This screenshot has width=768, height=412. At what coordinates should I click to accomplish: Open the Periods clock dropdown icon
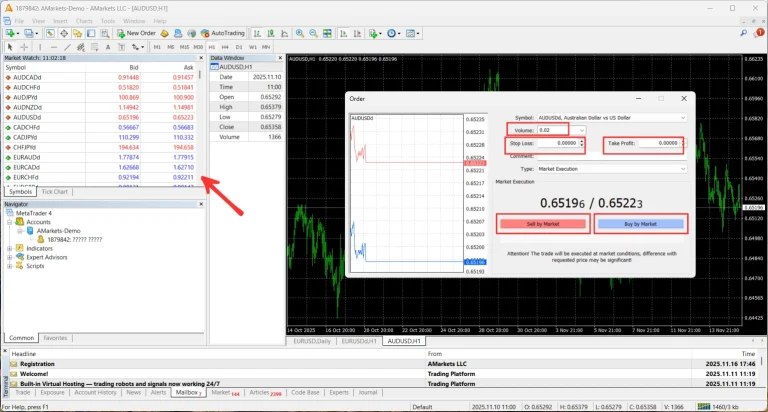393,33
